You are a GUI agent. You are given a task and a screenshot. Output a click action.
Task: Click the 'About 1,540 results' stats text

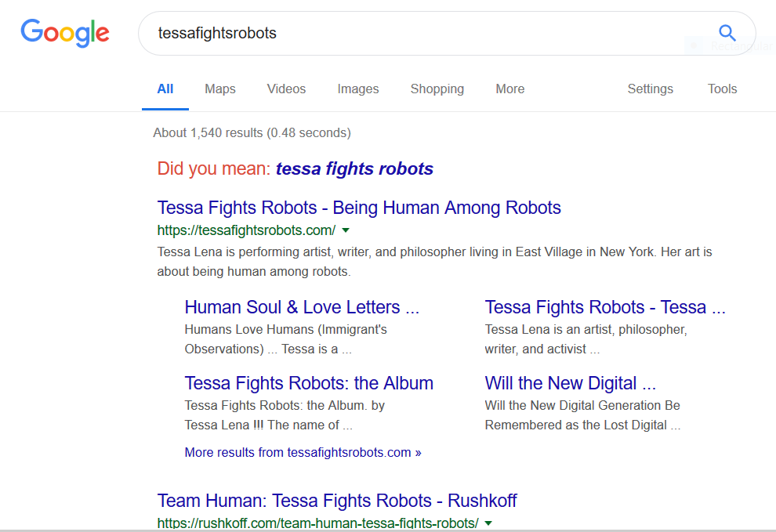tap(252, 133)
